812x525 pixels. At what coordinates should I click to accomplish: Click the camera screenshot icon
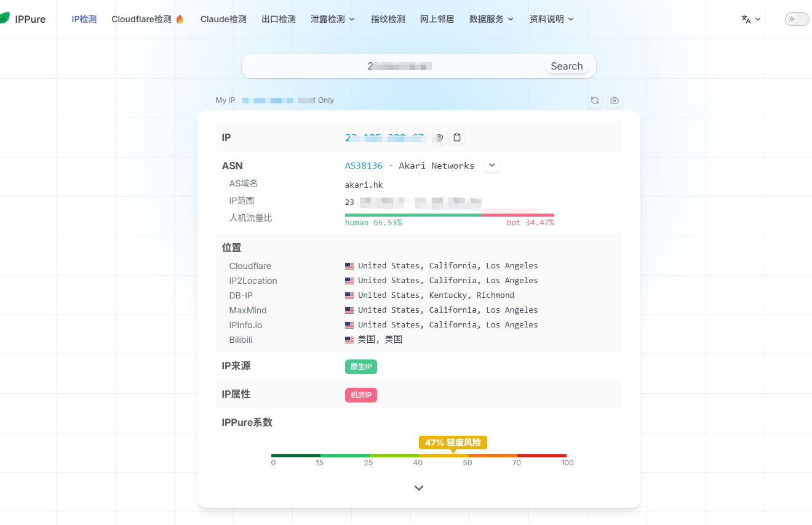point(615,100)
